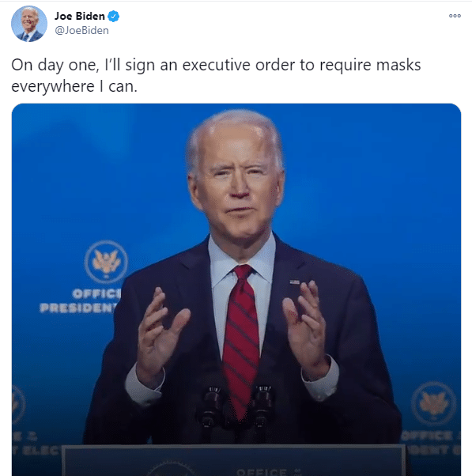Screen dimensions: 472x476
Task: Open the @JoeBiden handle link
Action: point(81,31)
